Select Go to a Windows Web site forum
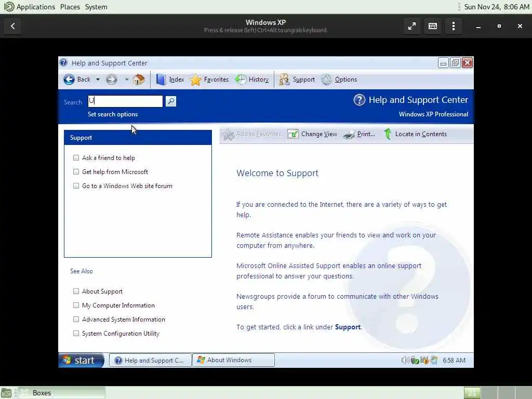The image size is (532, 399). tap(127, 186)
